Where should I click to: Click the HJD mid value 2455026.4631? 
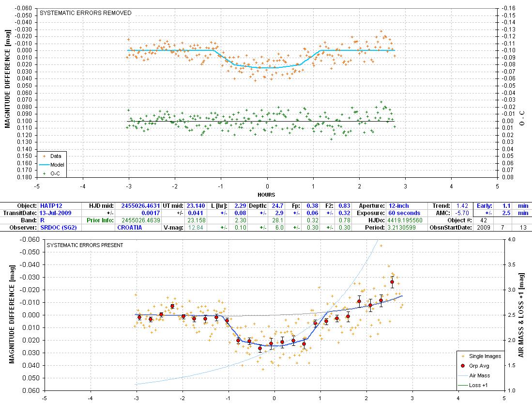coord(140,206)
